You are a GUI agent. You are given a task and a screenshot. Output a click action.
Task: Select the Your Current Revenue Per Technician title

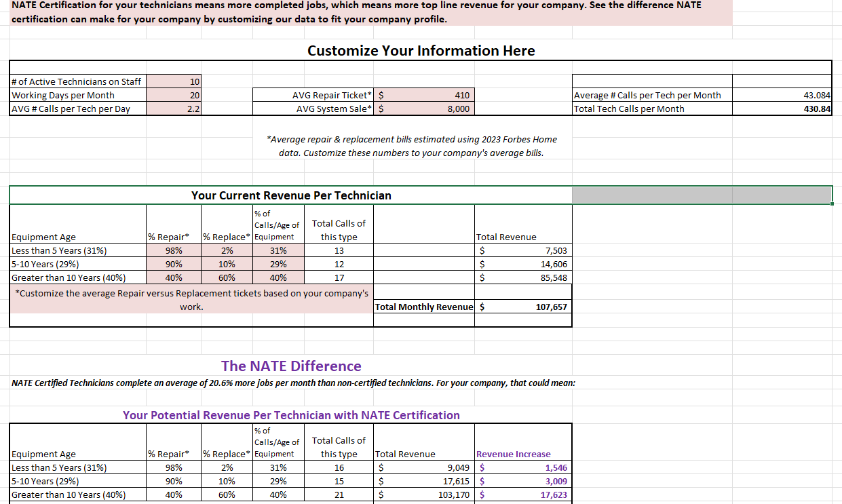click(291, 195)
